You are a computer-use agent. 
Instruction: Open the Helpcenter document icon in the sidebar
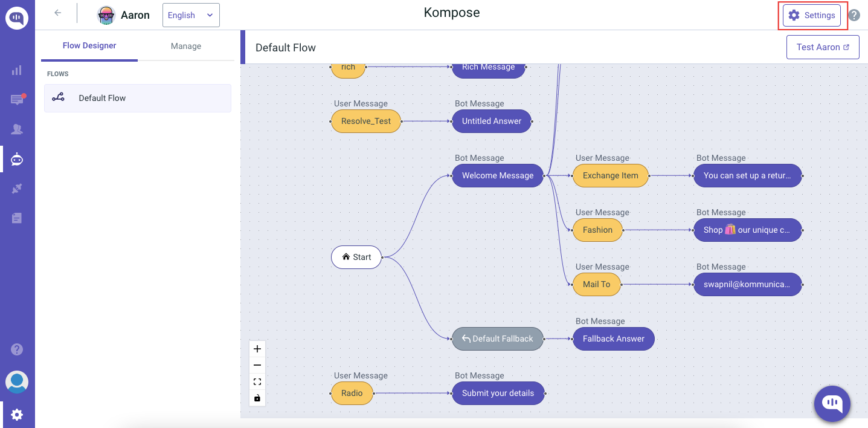(17, 218)
